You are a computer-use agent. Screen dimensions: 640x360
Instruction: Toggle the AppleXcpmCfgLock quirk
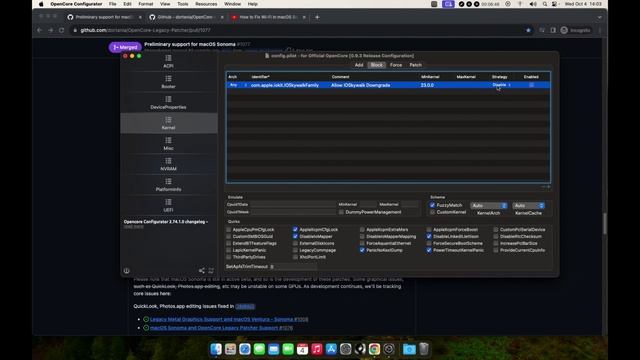[295, 229]
